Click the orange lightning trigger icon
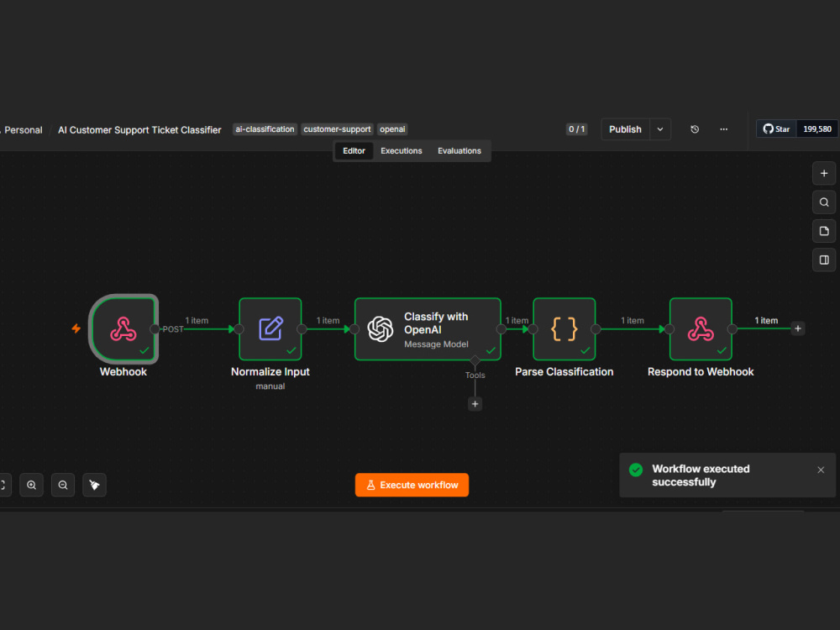The width and height of the screenshot is (840, 630). (76, 328)
